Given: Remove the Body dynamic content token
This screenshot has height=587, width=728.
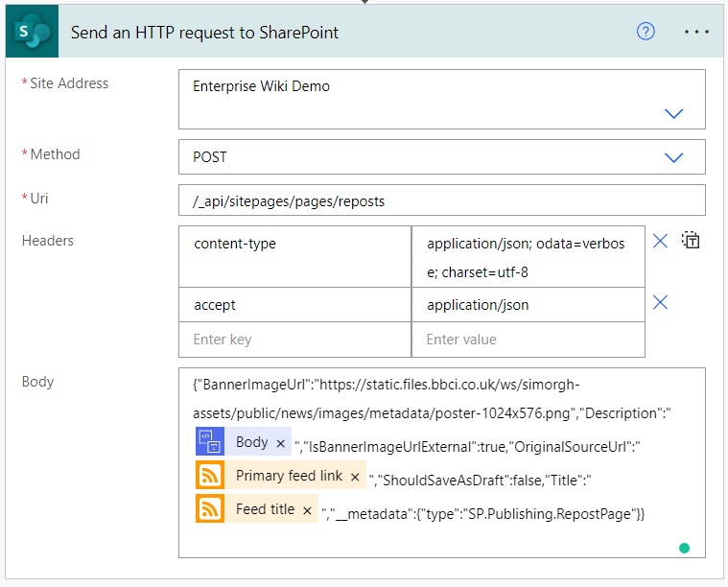Looking at the screenshot, I should (x=280, y=443).
